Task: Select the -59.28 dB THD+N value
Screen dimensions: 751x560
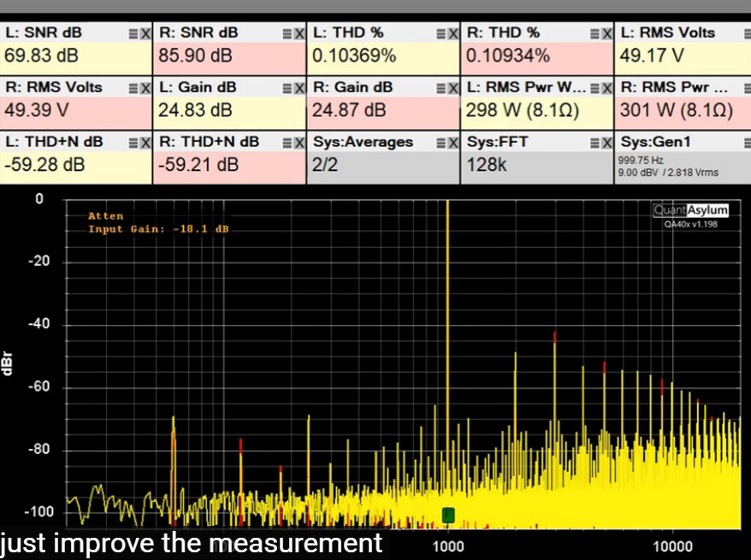Action: [44, 165]
